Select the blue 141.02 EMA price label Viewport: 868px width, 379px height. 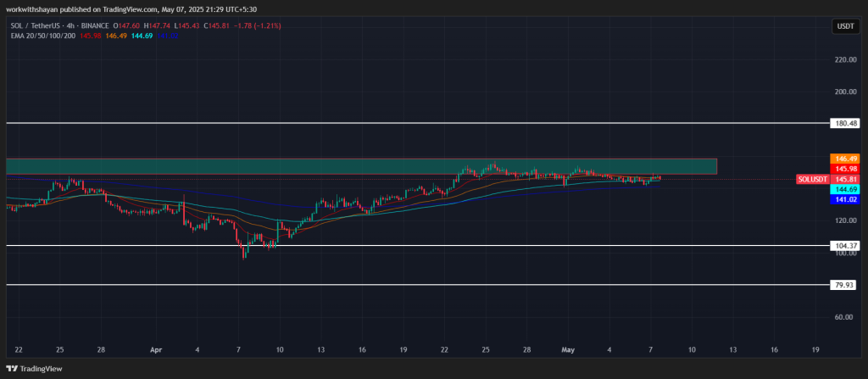[x=847, y=199]
